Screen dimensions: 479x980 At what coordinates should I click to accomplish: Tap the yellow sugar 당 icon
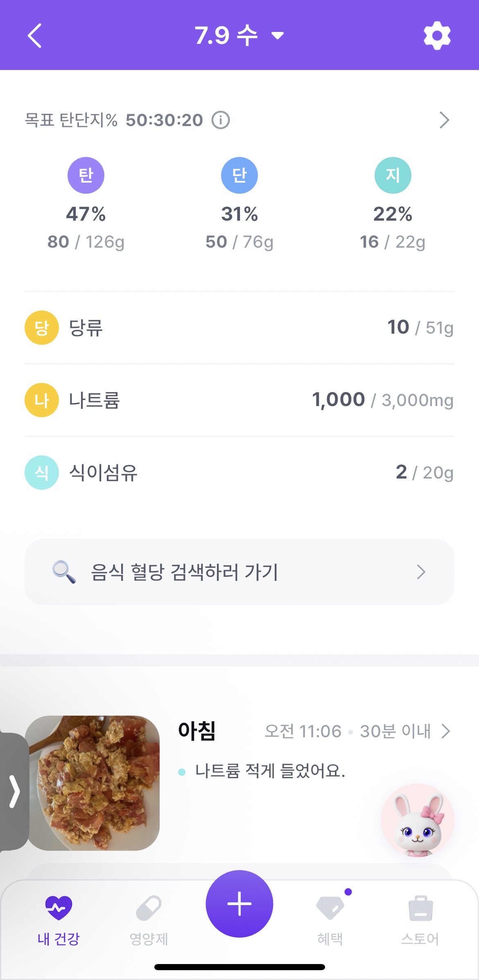click(42, 327)
